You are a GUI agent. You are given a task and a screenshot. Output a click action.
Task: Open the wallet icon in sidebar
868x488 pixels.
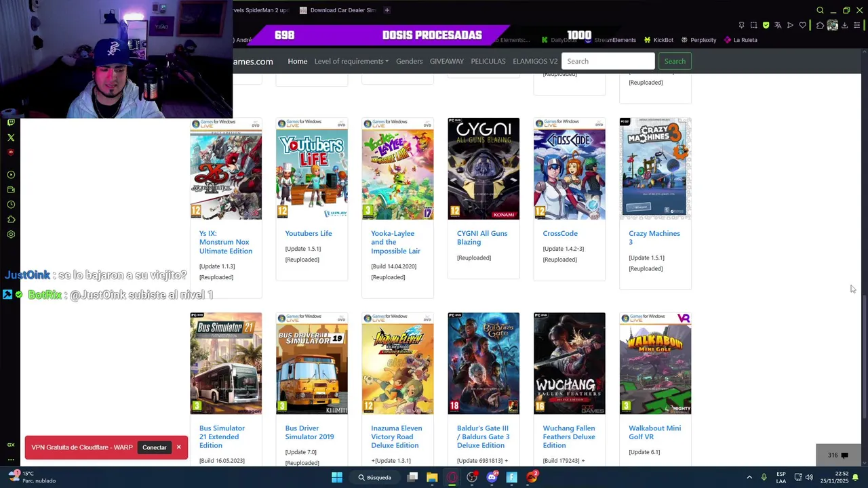[11, 190]
